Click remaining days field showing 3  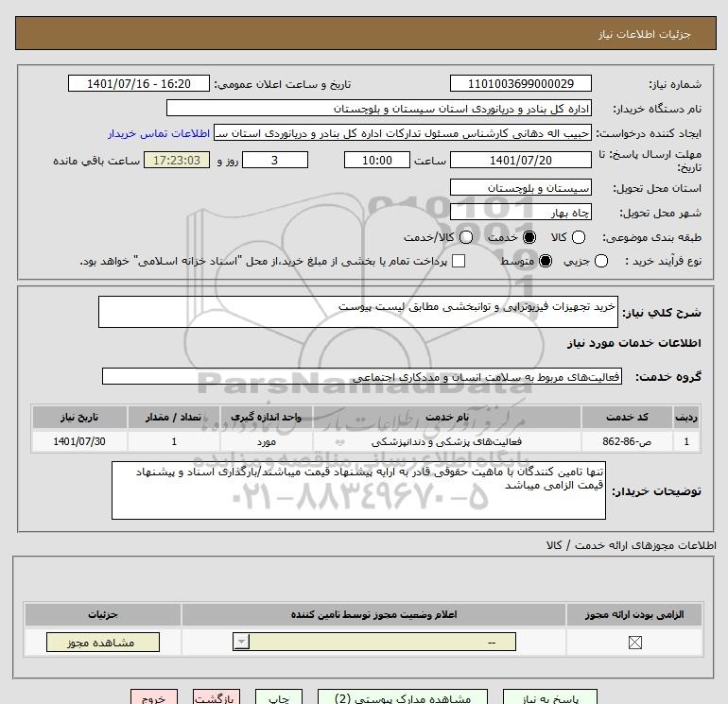pos(275,160)
